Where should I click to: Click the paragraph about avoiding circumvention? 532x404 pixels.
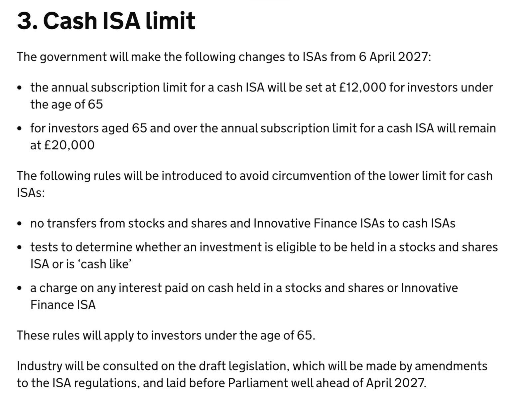(x=254, y=176)
